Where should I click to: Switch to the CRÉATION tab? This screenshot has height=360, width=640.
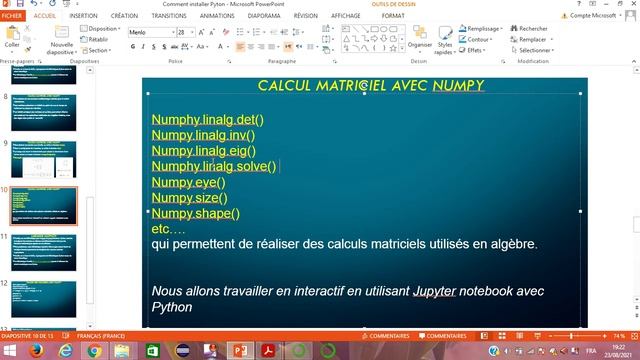[124, 16]
